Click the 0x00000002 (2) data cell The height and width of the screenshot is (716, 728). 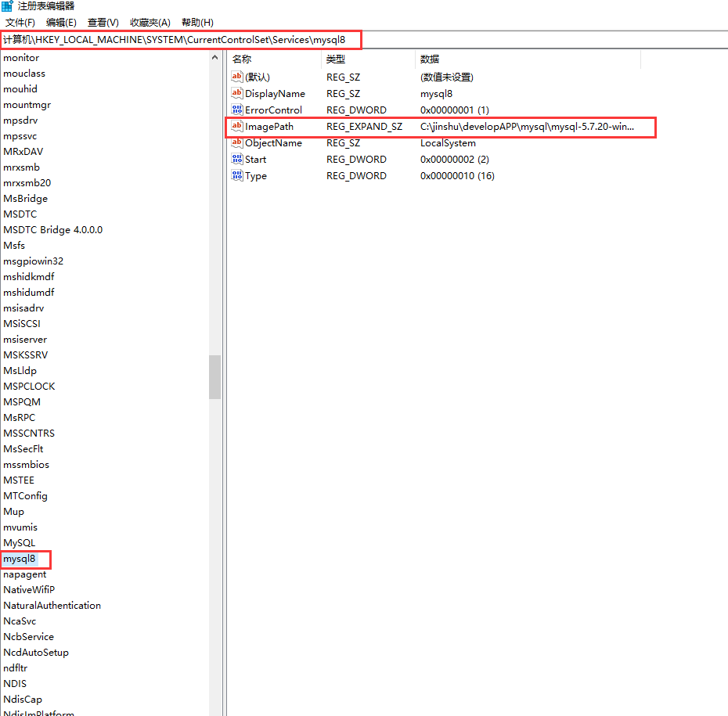tap(455, 160)
